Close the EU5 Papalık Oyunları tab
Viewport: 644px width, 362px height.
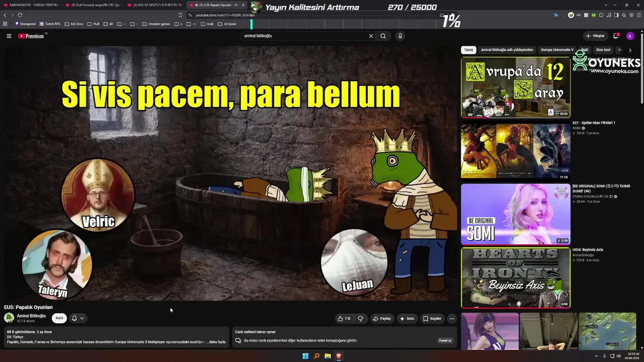[x=244, y=5]
